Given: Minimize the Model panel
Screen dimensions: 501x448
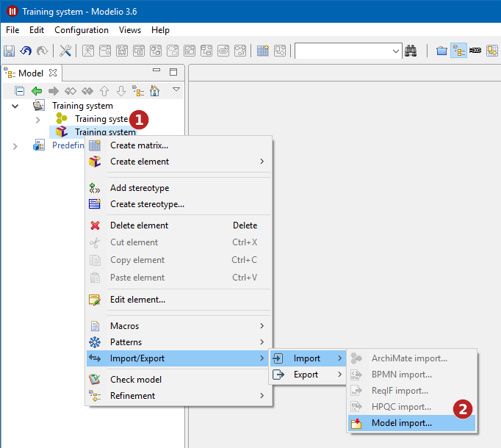Looking at the screenshot, I should point(156,70).
